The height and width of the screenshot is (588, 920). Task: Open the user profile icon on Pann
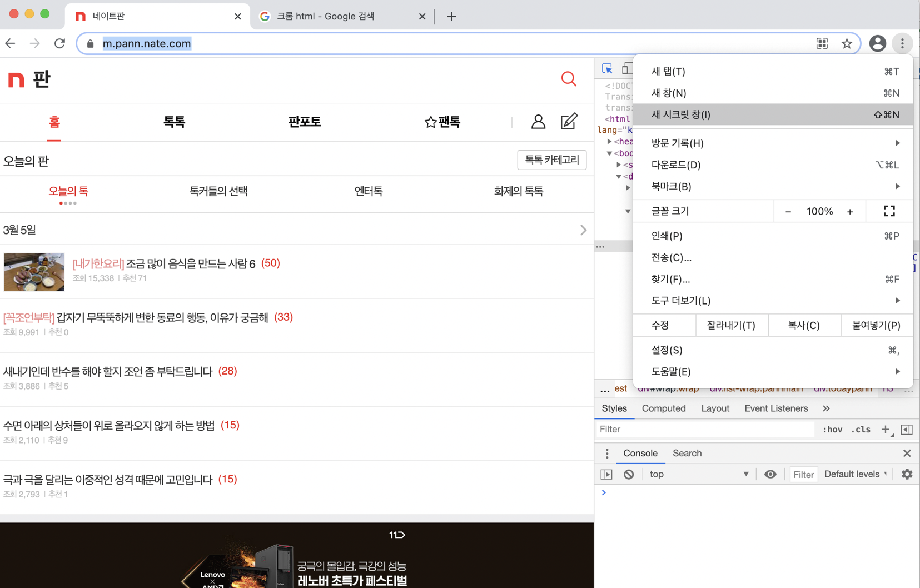[538, 122]
